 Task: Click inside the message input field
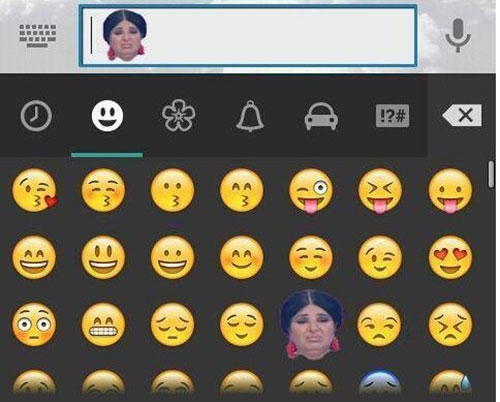pyautogui.click(x=248, y=36)
